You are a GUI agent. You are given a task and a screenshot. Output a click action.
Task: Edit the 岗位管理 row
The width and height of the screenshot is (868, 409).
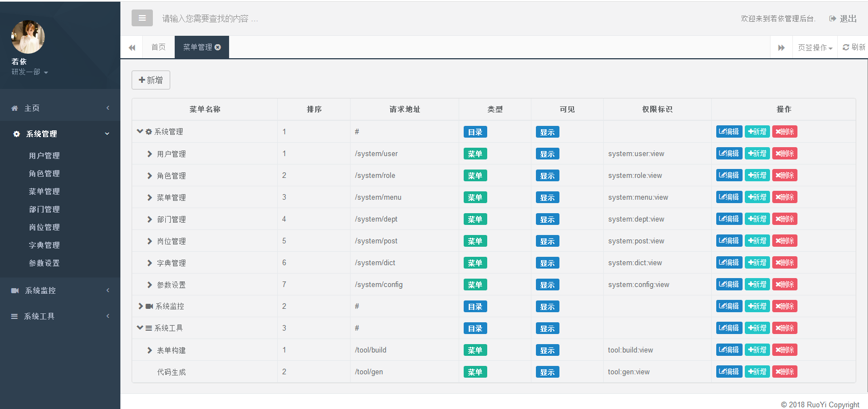(x=729, y=241)
